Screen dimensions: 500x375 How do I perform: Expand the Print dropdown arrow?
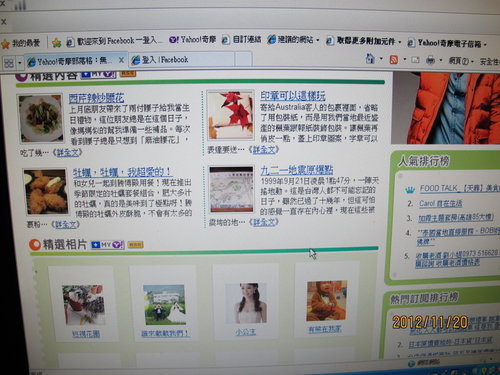[441, 61]
